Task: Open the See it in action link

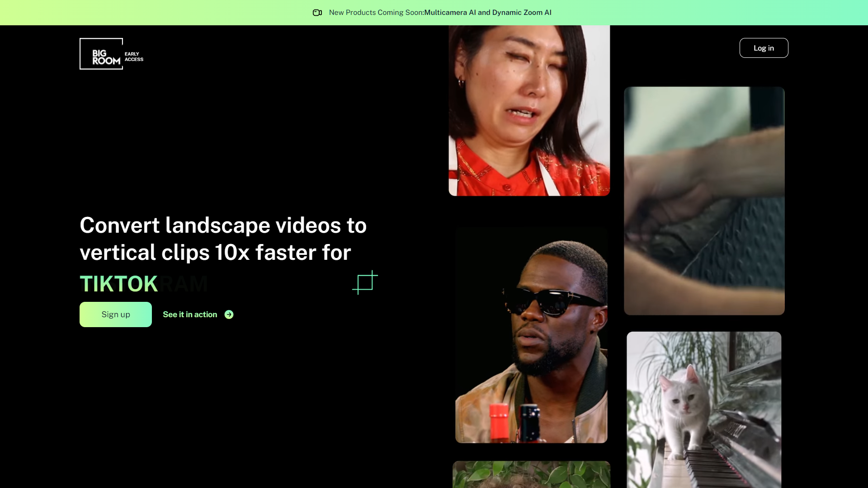Action: (x=190, y=314)
